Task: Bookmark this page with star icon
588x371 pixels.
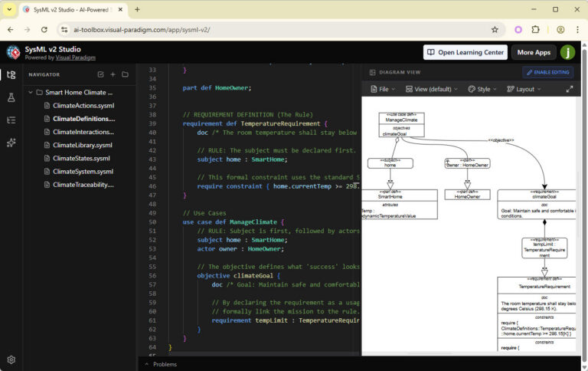Action: pos(495,30)
